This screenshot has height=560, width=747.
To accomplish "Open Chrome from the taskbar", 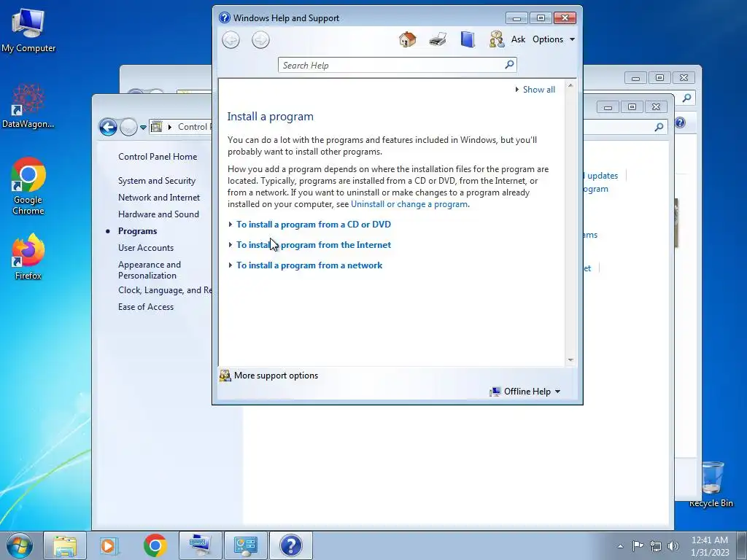I will pyautogui.click(x=155, y=545).
